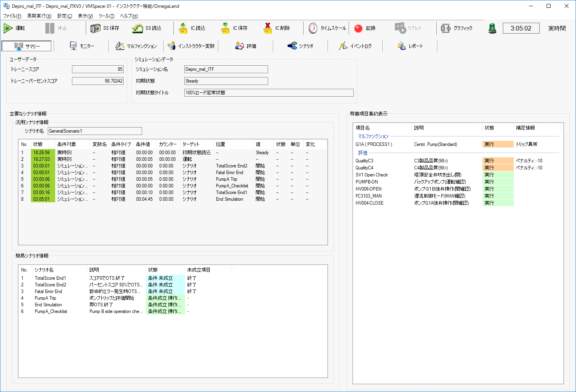Click the 条件対象 column header

[67, 144]
